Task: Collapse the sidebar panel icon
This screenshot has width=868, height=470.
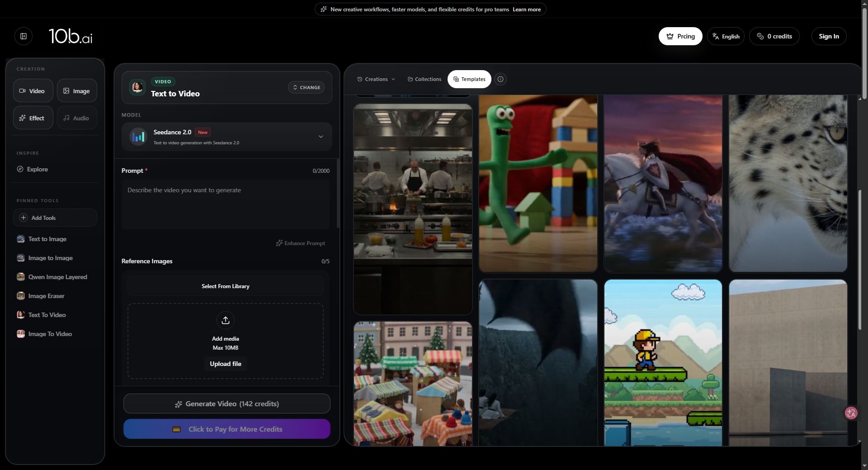Action: point(24,36)
